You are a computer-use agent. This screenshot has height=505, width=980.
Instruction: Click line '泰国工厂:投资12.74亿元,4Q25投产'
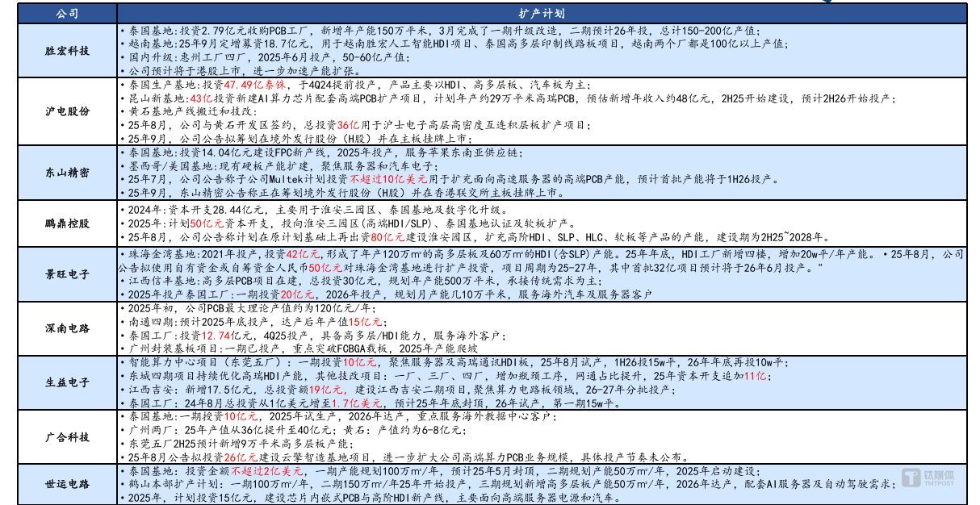point(315,335)
